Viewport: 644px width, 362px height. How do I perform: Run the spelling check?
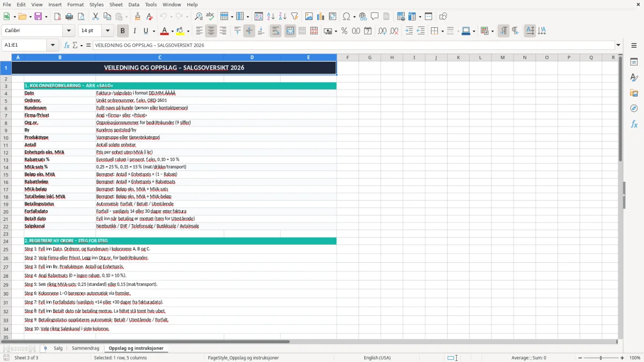pos(210,17)
